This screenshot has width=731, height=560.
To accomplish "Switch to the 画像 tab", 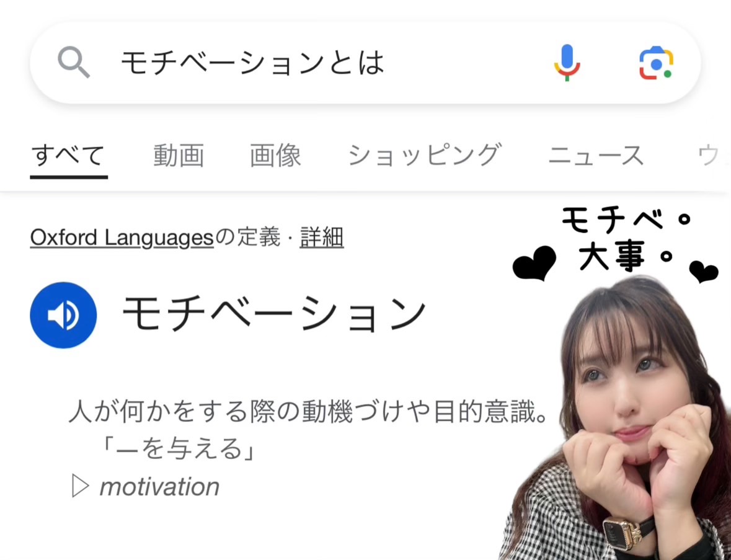I will pyautogui.click(x=275, y=156).
